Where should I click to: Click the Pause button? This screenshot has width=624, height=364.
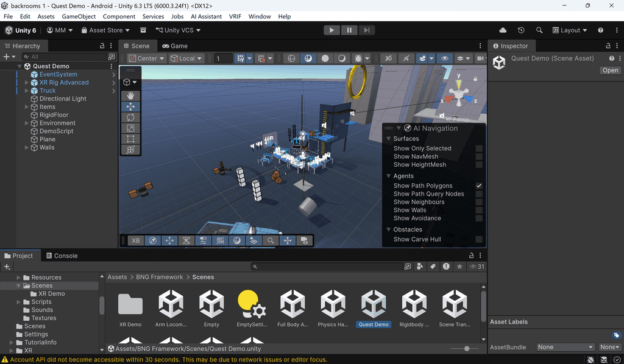(349, 30)
